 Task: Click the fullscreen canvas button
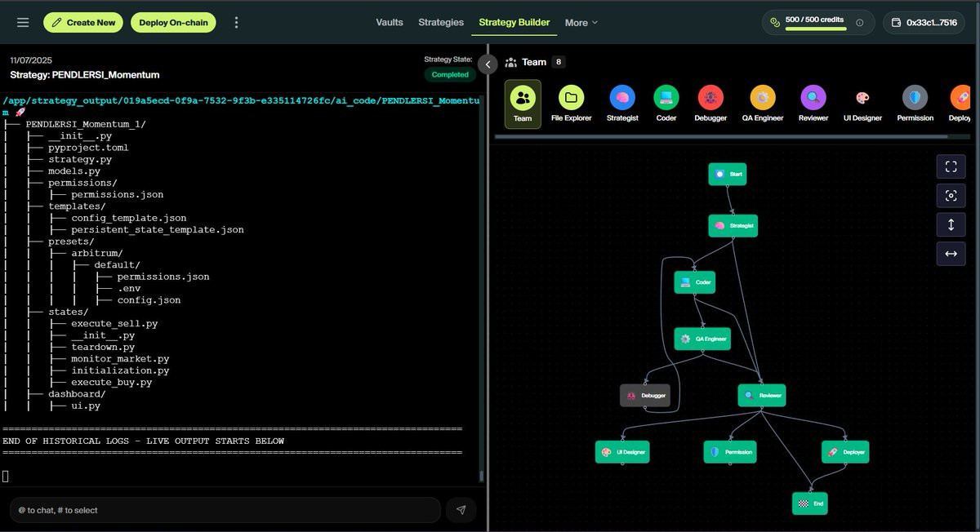click(x=951, y=167)
